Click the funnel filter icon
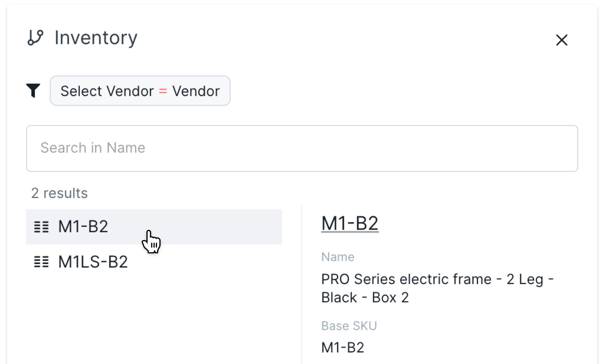This screenshot has width=608, height=364. pos(33,91)
